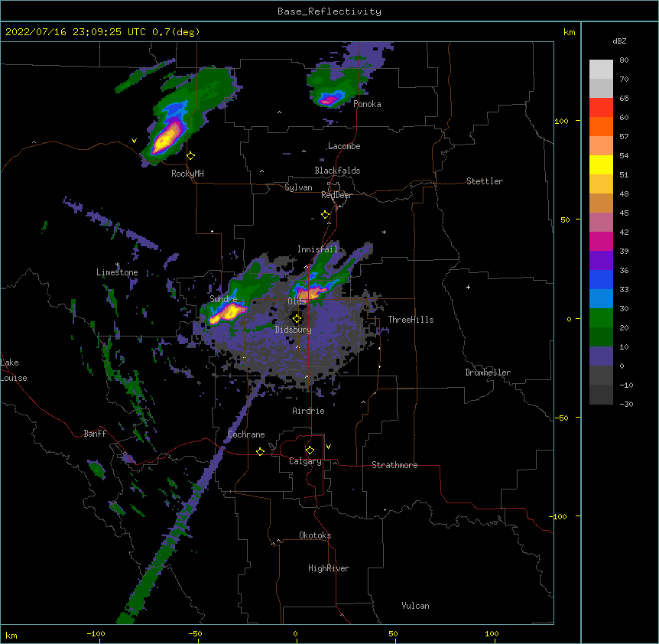
Task: Select the light blue 33 dBZ legend swatch
Action: [x=601, y=298]
